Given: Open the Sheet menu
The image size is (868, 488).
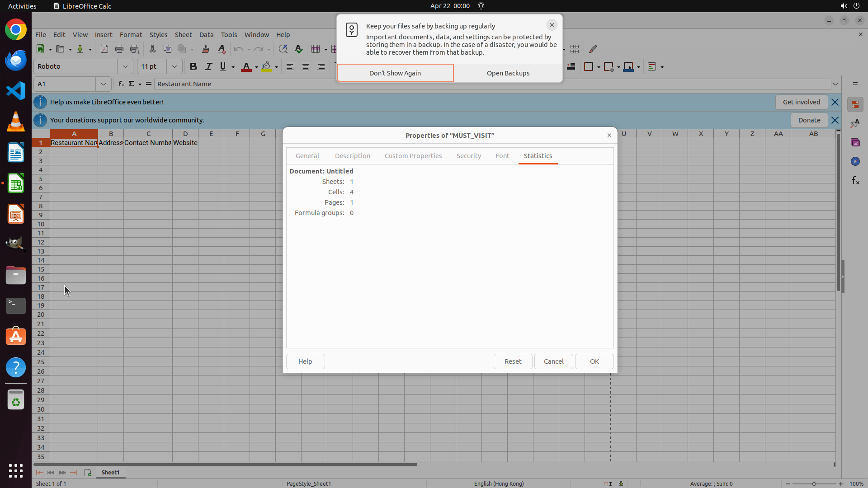Looking at the screenshot, I should point(183,35).
